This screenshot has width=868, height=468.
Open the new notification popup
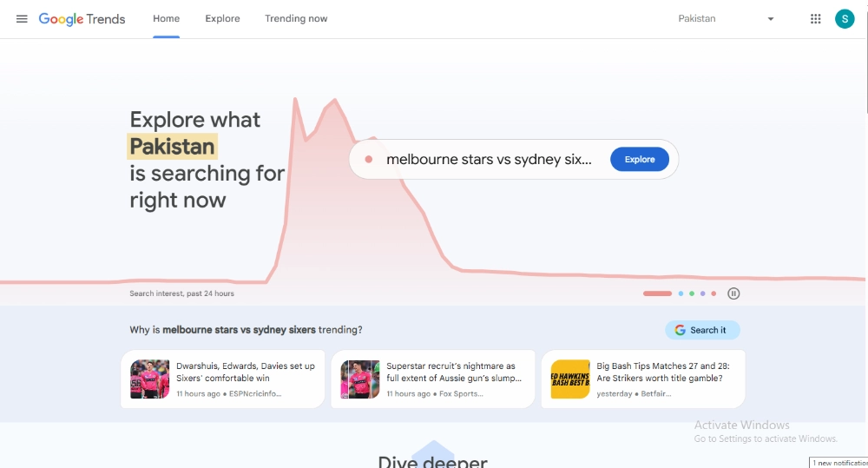[x=838, y=463]
